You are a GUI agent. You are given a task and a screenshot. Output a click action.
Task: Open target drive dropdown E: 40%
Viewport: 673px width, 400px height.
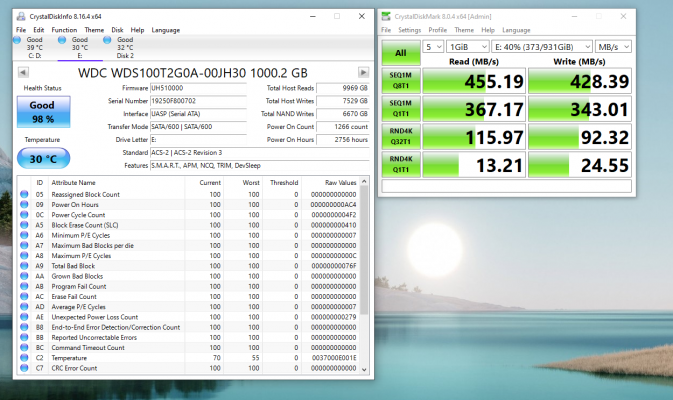[542, 47]
